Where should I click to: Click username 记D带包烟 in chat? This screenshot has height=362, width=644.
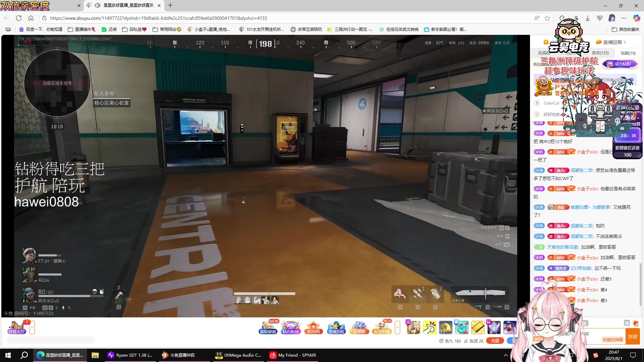pyautogui.click(x=581, y=268)
